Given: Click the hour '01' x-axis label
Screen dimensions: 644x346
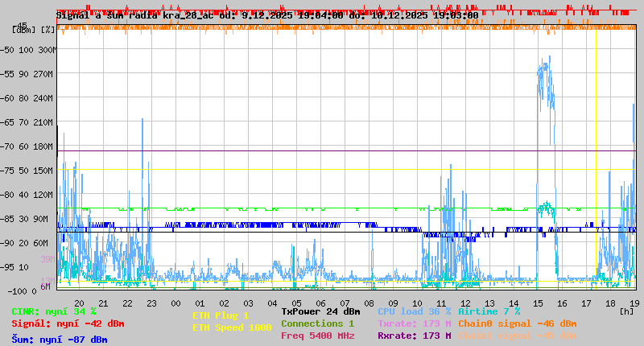Looking at the screenshot, I should point(200,303).
